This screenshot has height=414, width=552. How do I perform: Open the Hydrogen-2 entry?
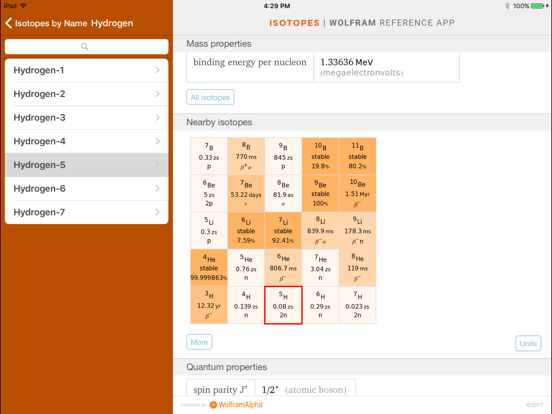tap(87, 94)
